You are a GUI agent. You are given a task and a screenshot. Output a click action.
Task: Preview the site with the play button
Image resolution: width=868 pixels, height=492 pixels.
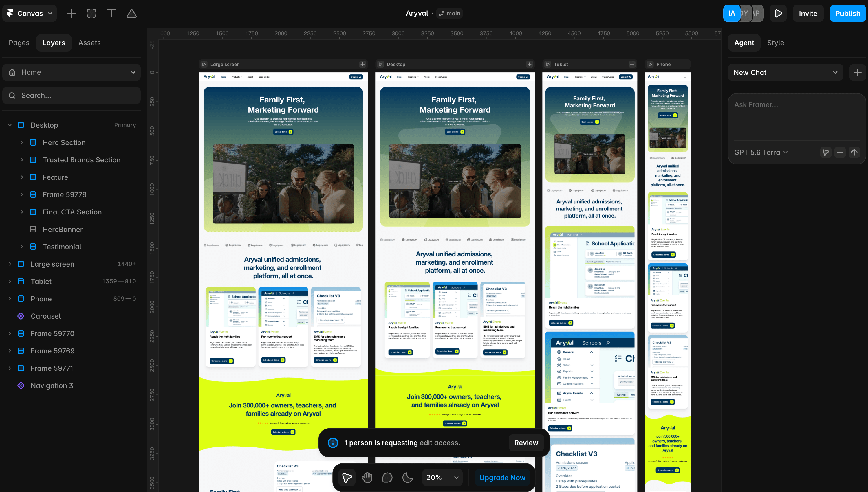click(779, 14)
